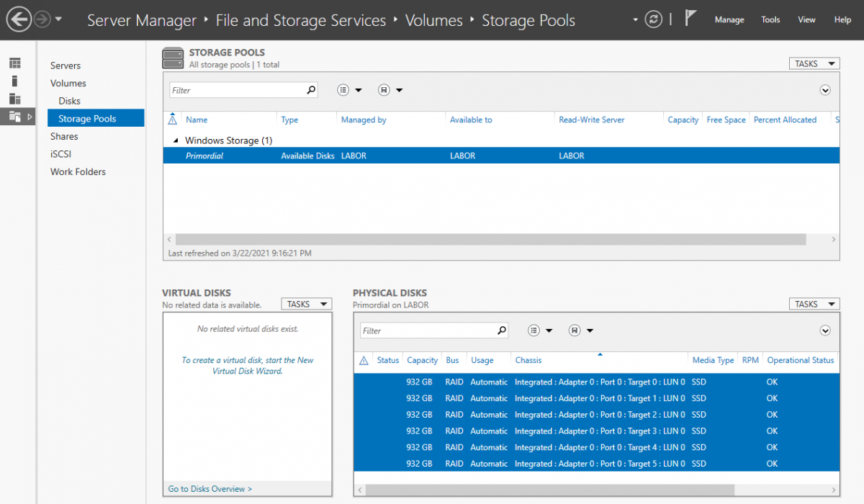Open Dashboard icon in left rail
This screenshot has width=864, height=504.
click(15, 64)
